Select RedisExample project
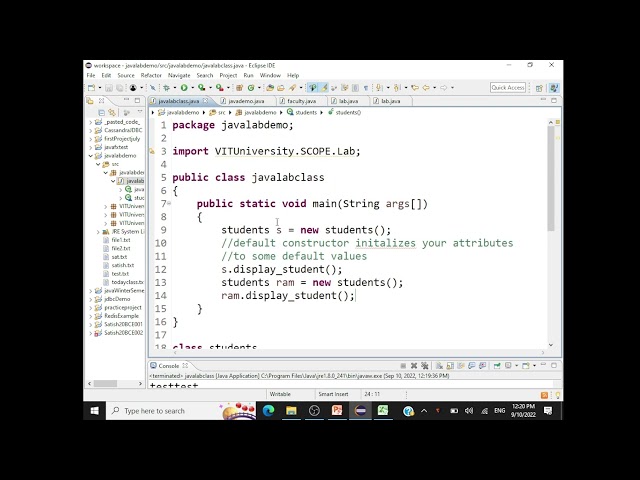Image resolution: width=640 pixels, height=480 pixels. pos(121,316)
